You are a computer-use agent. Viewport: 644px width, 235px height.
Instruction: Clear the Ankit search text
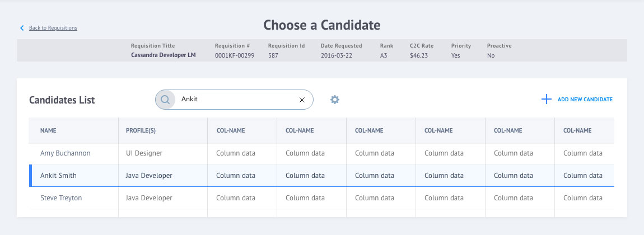coord(302,100)
